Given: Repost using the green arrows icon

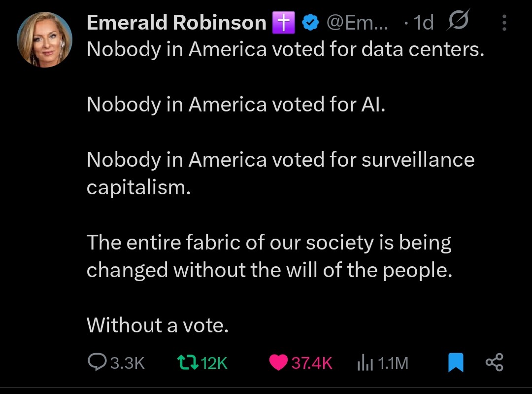Looking at the screenshot, I should pyautogui.click(x=188, y=362).
